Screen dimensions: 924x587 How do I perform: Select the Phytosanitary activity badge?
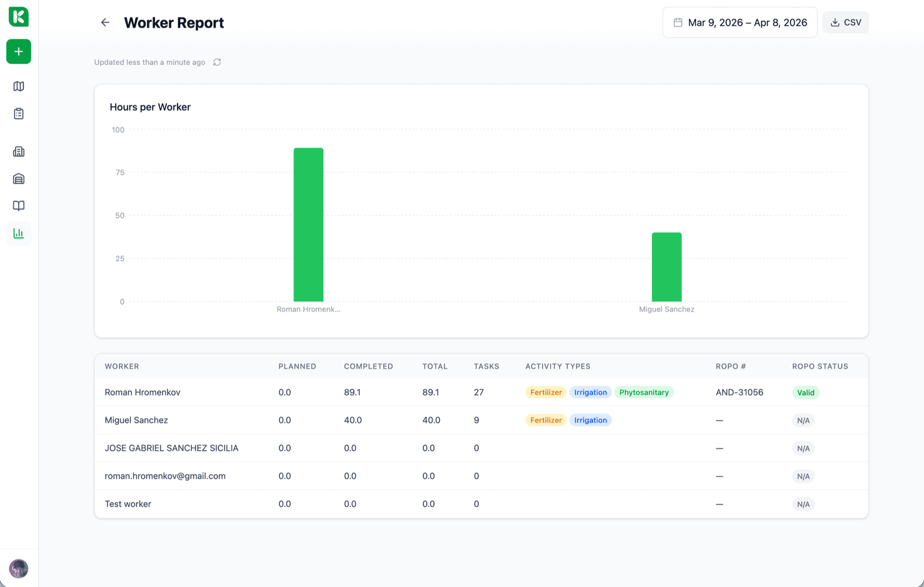644,392
